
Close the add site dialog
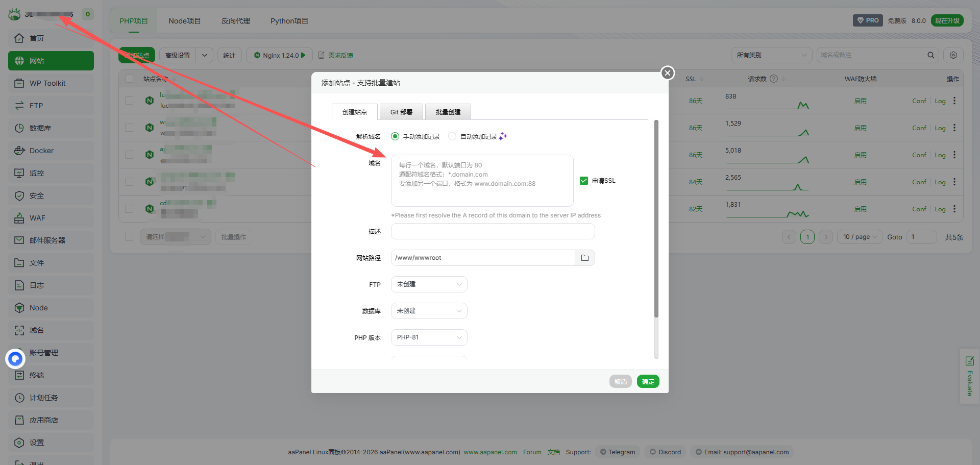(x=667, y=73)
